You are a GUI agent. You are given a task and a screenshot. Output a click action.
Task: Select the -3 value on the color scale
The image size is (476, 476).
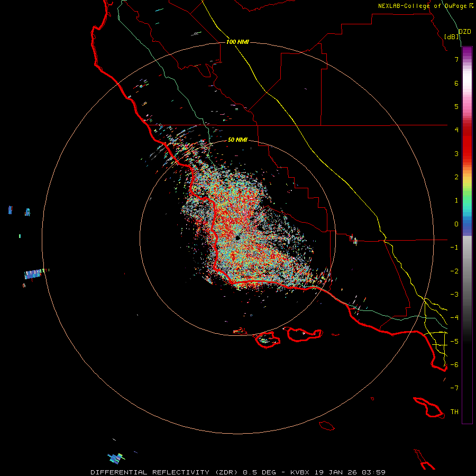pos(454,295)
